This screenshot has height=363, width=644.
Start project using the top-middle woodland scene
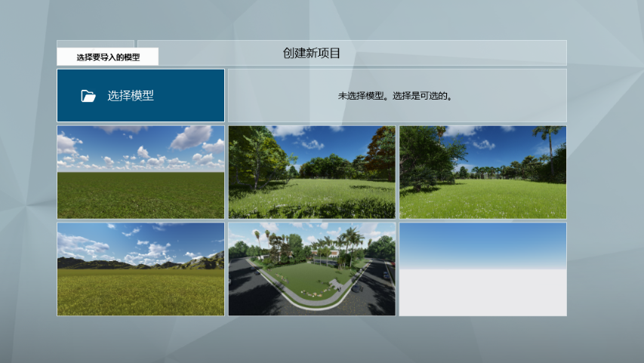click(x=312, y=172)
